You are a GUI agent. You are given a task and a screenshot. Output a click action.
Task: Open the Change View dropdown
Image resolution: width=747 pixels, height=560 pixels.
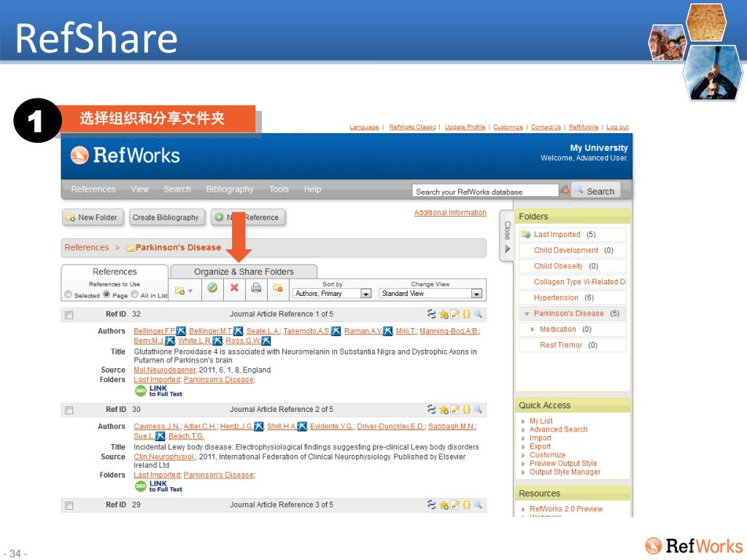click(430, 294)
